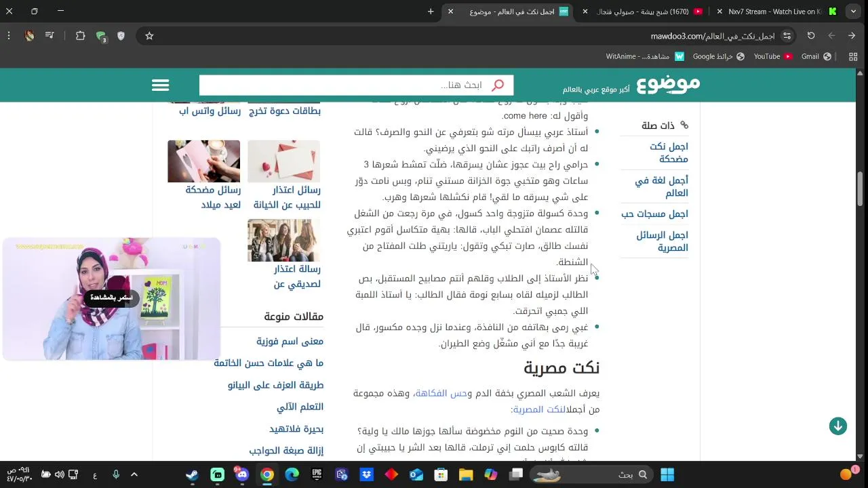Close the YouTube 'ضبح بيشة' tab
Image resolution: width=868 pixels, height=488 pixels.
tap(585, 12)
